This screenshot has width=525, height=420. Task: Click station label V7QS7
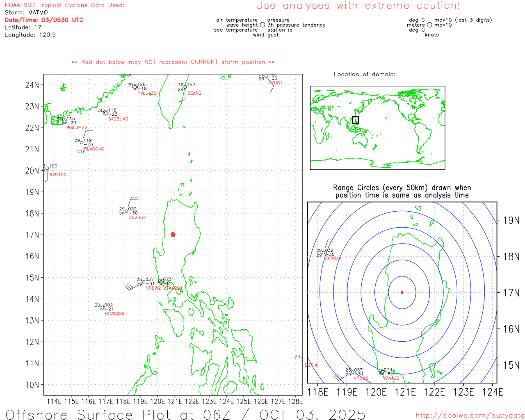(276, 83)
